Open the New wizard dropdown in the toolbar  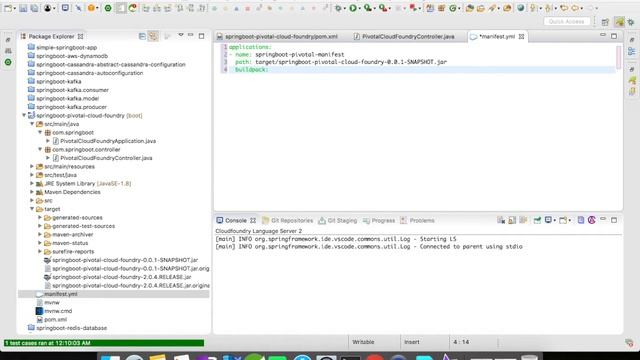point(14,8)
